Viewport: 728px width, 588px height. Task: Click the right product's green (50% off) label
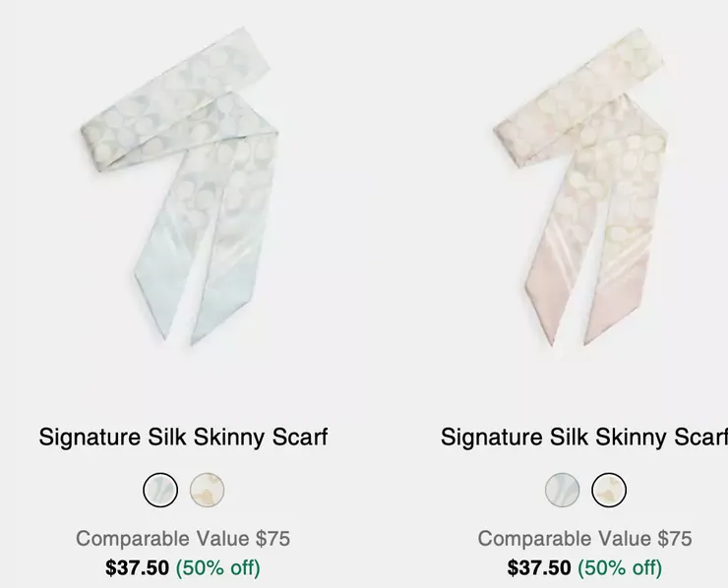coord(620,567)
